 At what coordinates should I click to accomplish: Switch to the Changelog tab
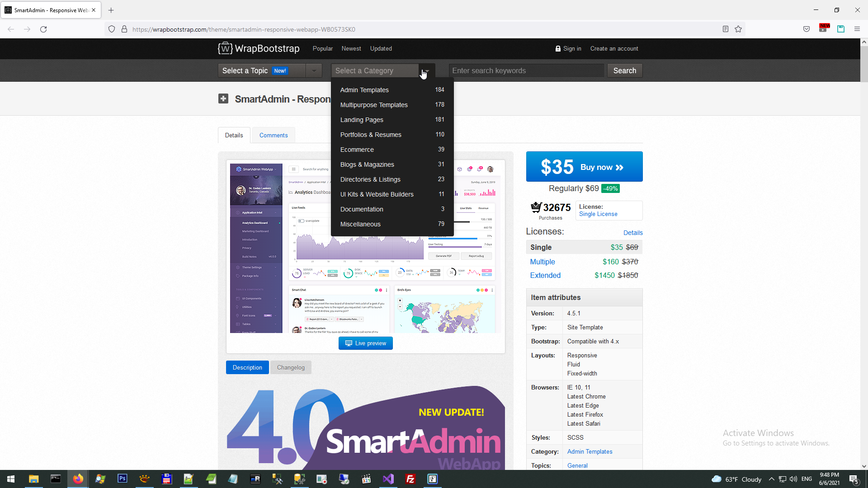pyautogui.click(x=291, y=367)
